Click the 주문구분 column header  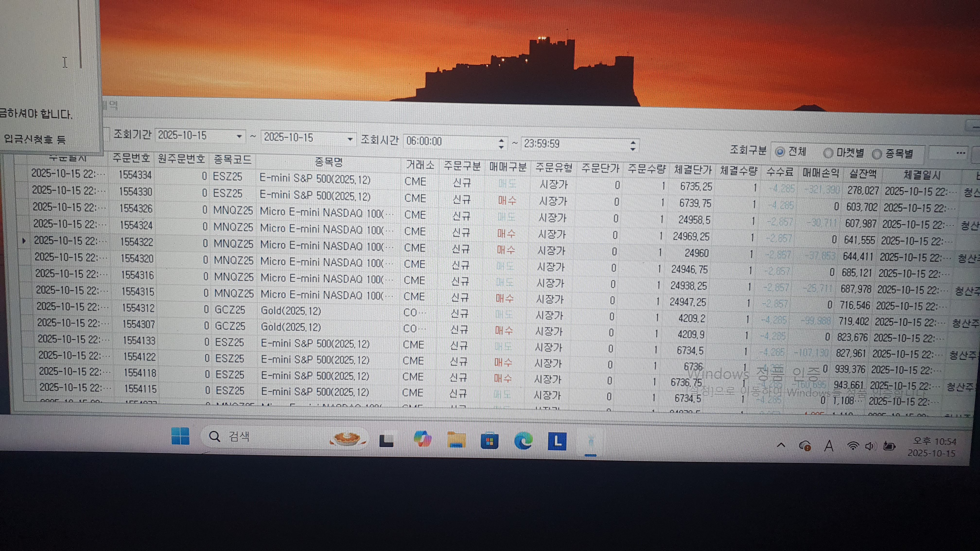[x=462, y=166]
